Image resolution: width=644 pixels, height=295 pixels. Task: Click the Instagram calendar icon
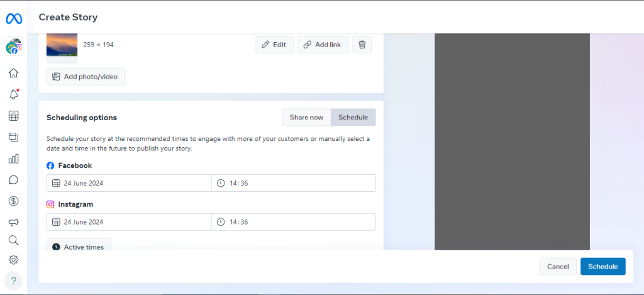click(56, 222)
